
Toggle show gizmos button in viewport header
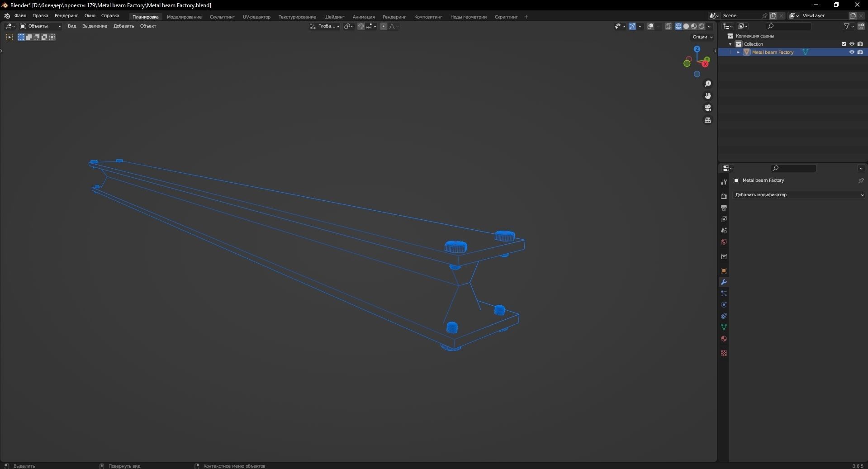pos(632,26)
